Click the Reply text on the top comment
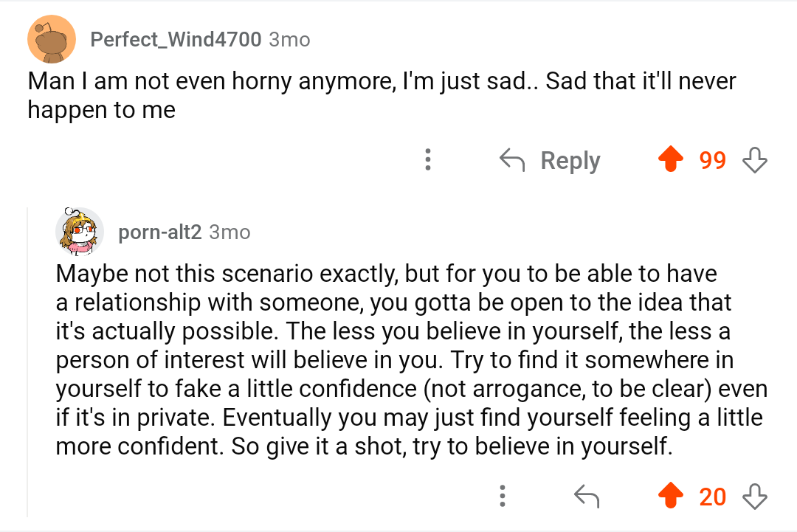Image resolution: width=797 pixels, height=532 pixels. tap(570, 160)
